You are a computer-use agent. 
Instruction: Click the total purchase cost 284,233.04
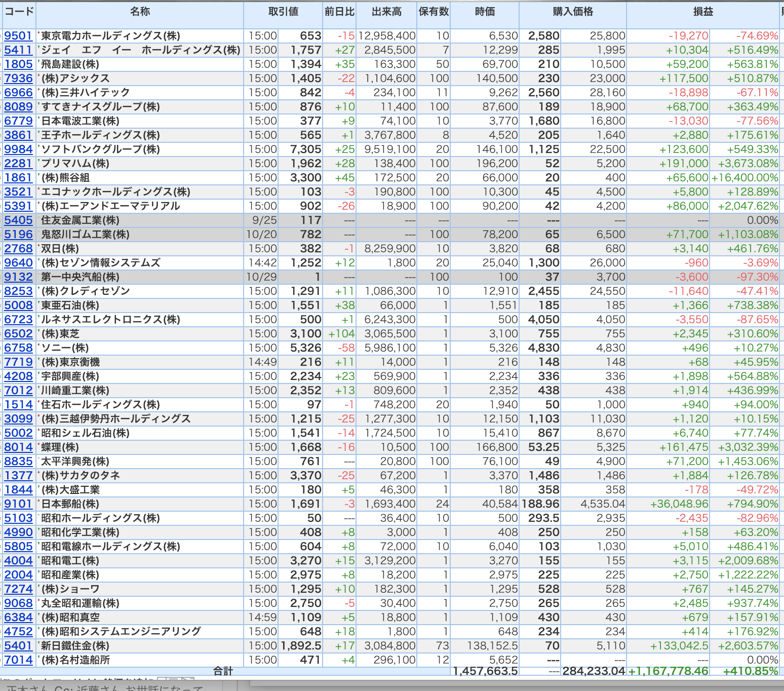(x=594, y=671)
